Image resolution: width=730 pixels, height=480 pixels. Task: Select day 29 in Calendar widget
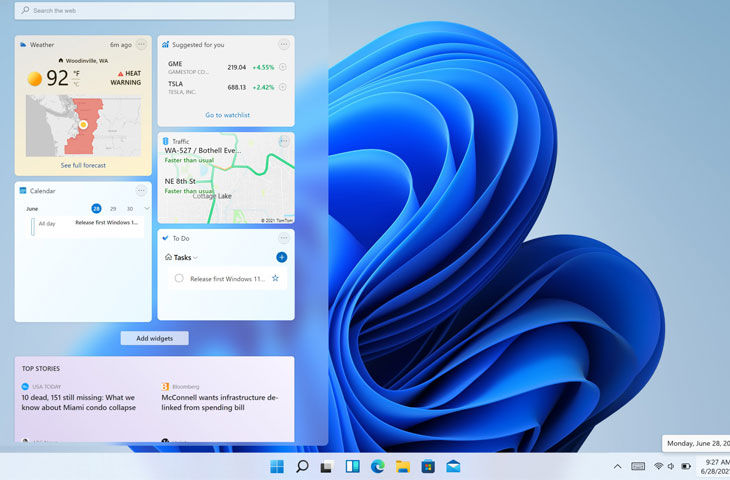(113, 208)
